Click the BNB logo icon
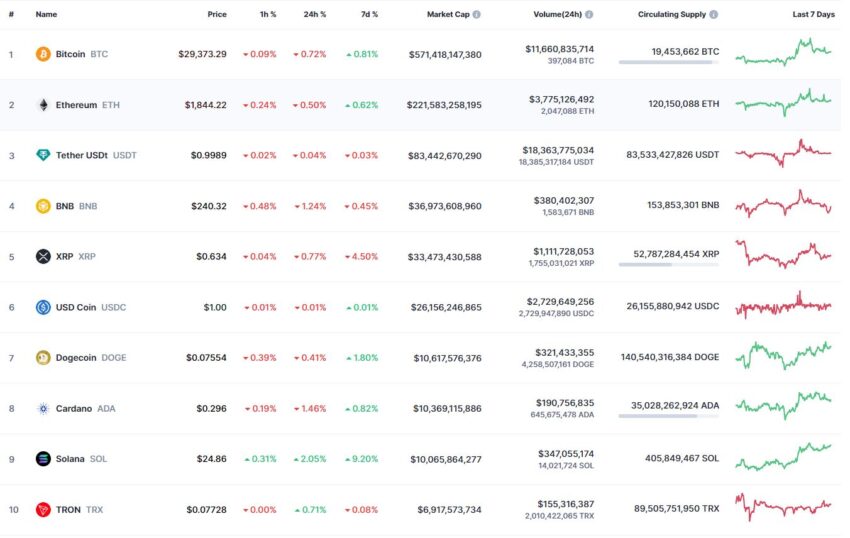The width and height of the screenshot is (850, 538). coord(43,206)
